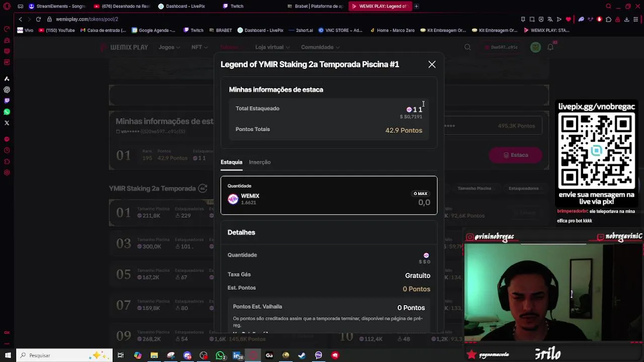644x362 pixels.
Task: Click the Opera menu logo icon
Action: point(7,6)
